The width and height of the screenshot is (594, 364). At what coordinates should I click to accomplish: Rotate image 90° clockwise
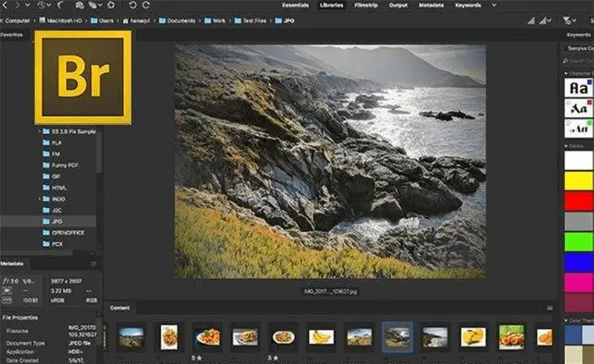click(x=146, y=5)
